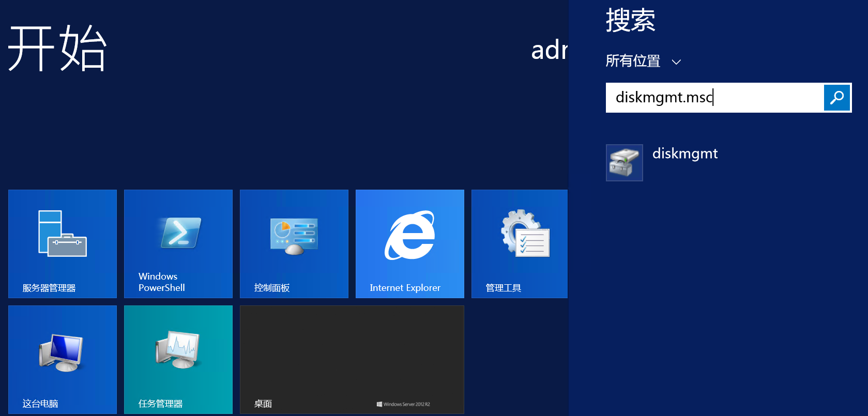Click the chevron arrow beside 所有位置
868x416 pixels.
click(x=676, y=63)
